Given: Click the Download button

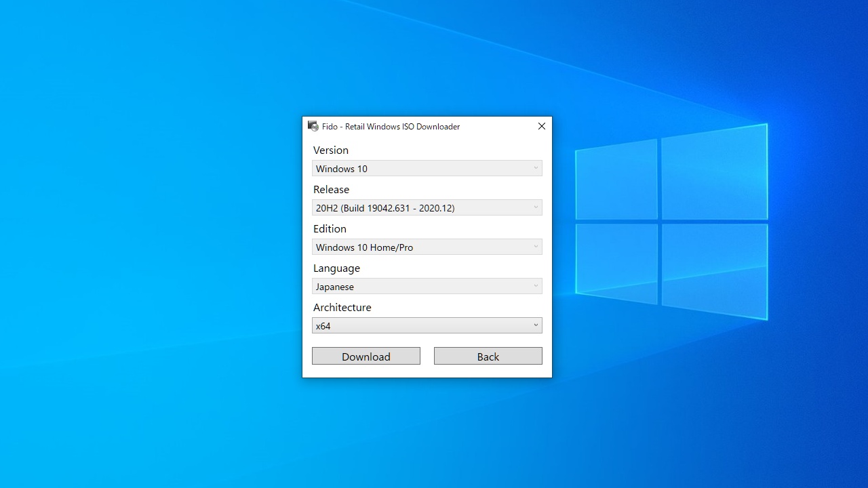Looking at the screenshot, I should 366,356.
